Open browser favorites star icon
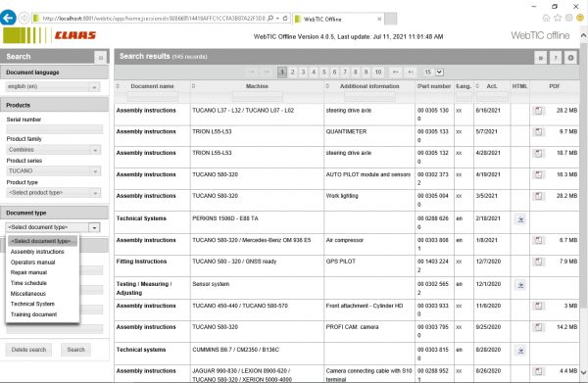 (558, 18)
